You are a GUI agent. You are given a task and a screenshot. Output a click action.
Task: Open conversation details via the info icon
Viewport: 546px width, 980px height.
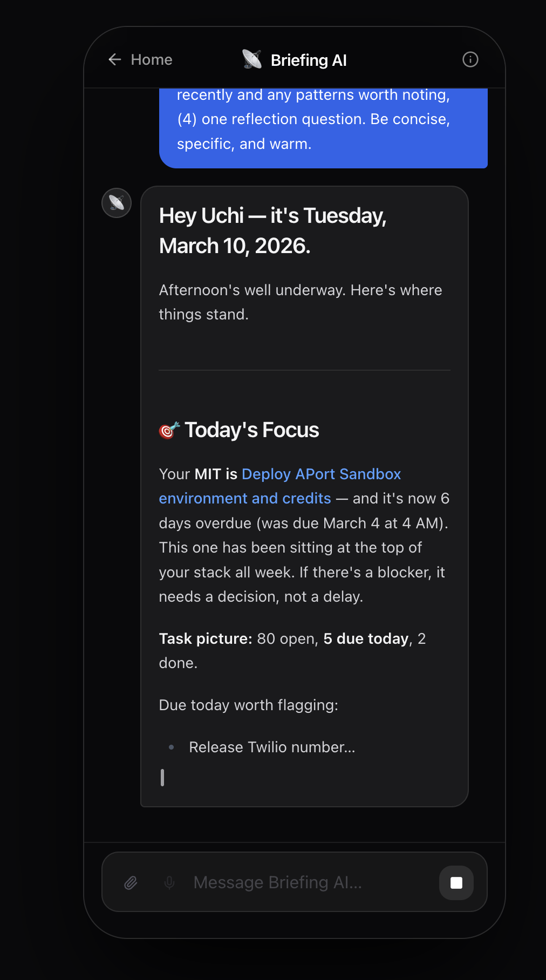[x=470, y=59]
